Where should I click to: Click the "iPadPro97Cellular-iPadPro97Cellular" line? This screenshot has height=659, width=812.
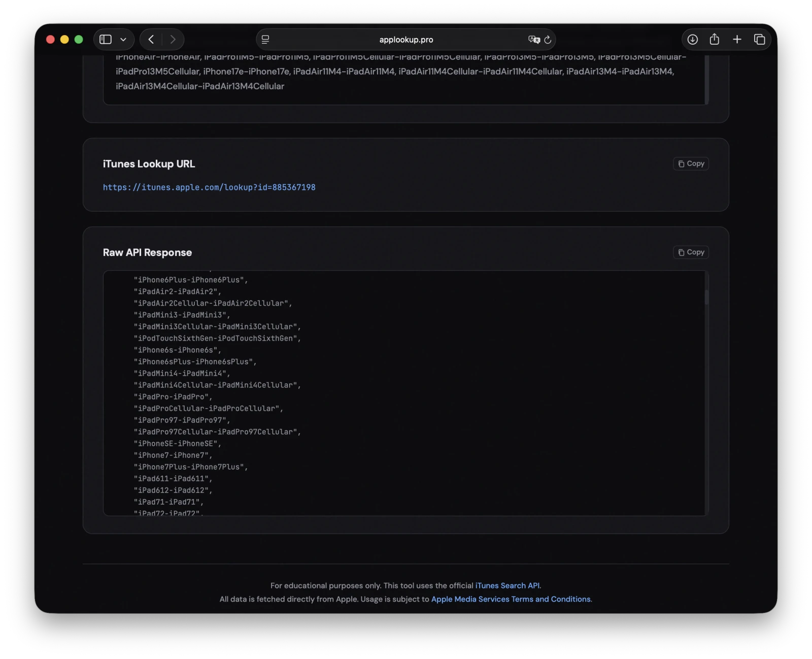pos(218,432)
